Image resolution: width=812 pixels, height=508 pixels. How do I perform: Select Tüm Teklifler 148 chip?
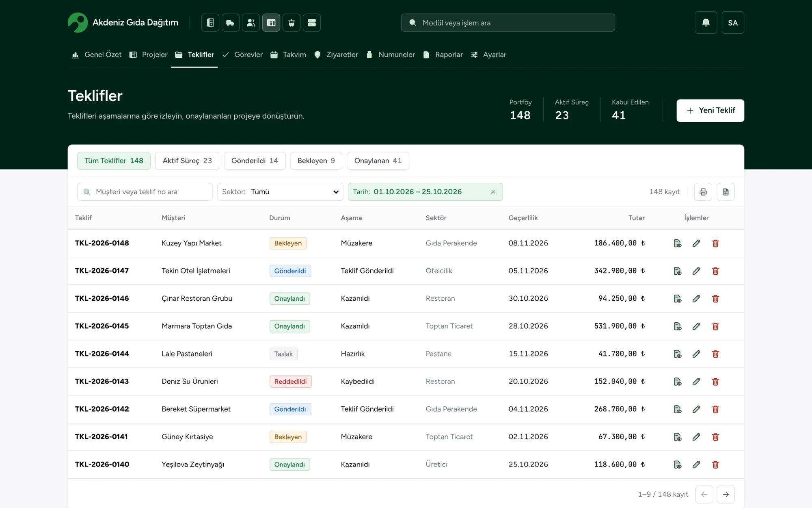point(114,161)
